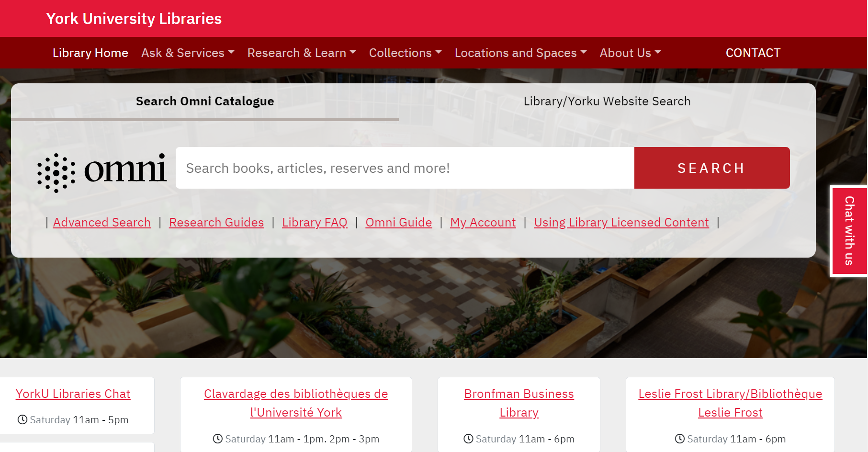Click the Omni logo
The width and height of the screenshot is (868, 452).
click(102, 172)
